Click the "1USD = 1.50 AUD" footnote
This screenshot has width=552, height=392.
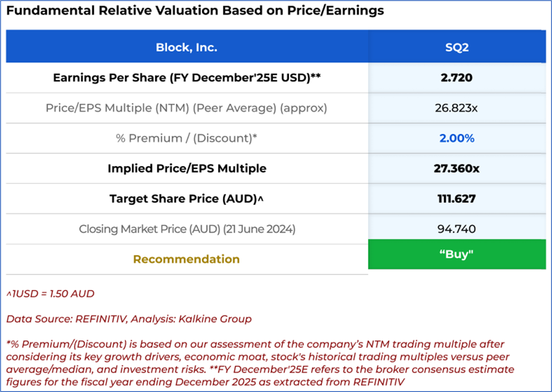pyautogui.click(x=50, y=294)
